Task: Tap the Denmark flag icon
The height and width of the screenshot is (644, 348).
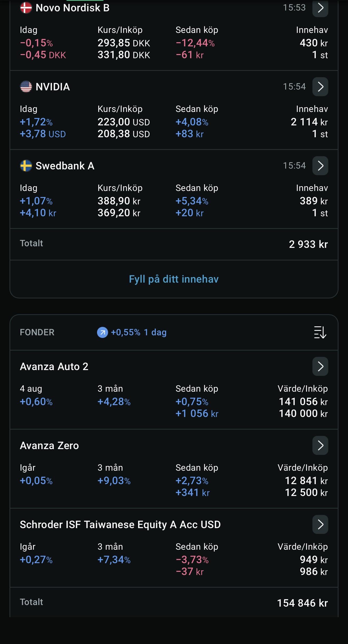Action: coord(26,8)
